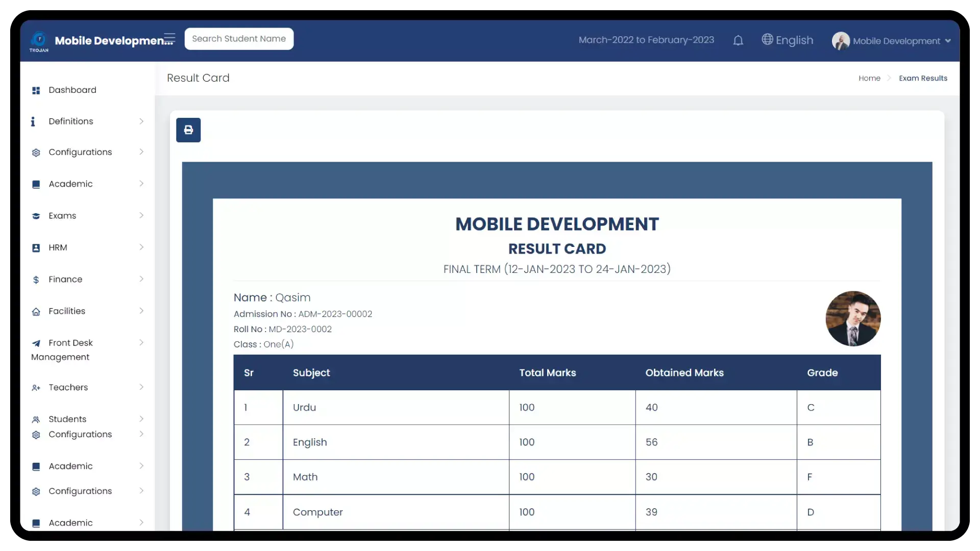Screen dimensions: 980x551
Task: Click obtained marks 40 for Urdu
Action: [x=716, y=408]
